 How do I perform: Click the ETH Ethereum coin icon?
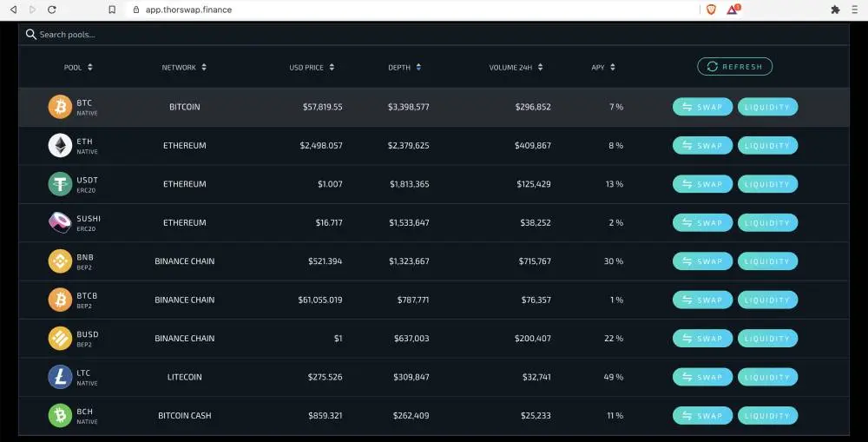pos(60,146)
